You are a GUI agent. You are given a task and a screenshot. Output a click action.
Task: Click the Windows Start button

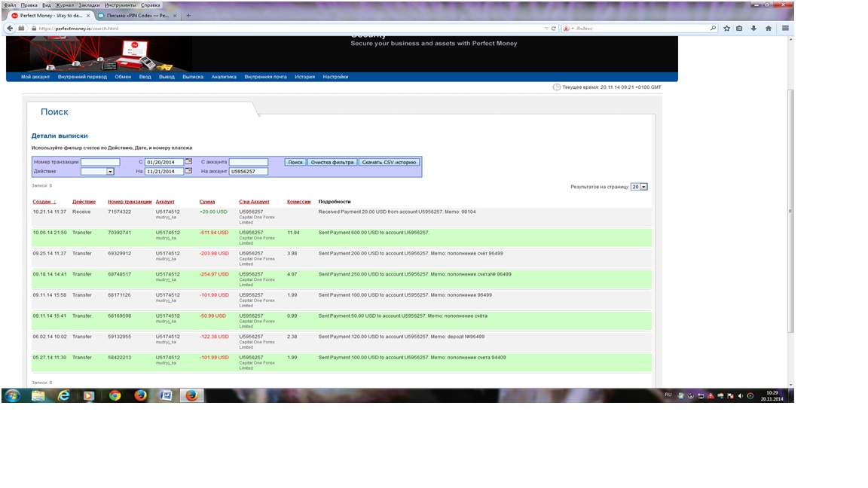pos(12,395)
